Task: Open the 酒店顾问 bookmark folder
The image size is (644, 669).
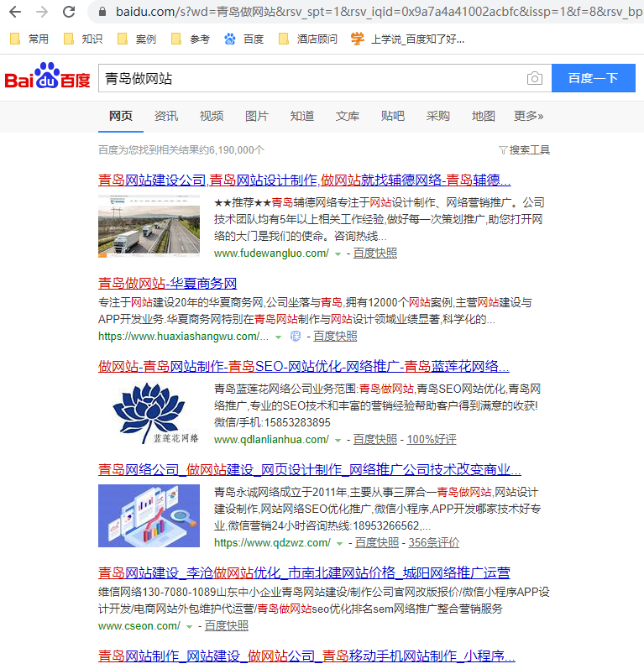Action: click(307, 39)
